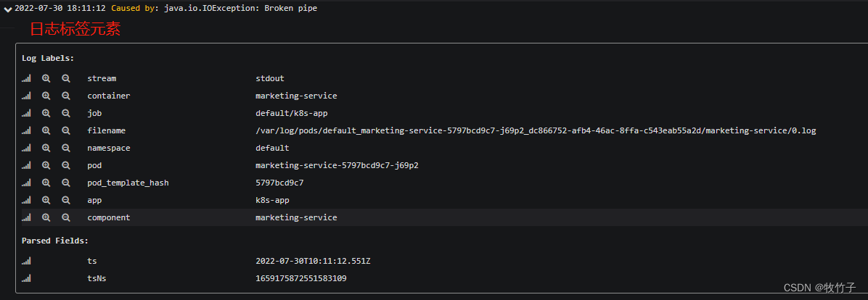The height and width of the screenshot is (300, 868).
Task: Filter for the job default/k8s-app value
Action: tap(46, 113)
